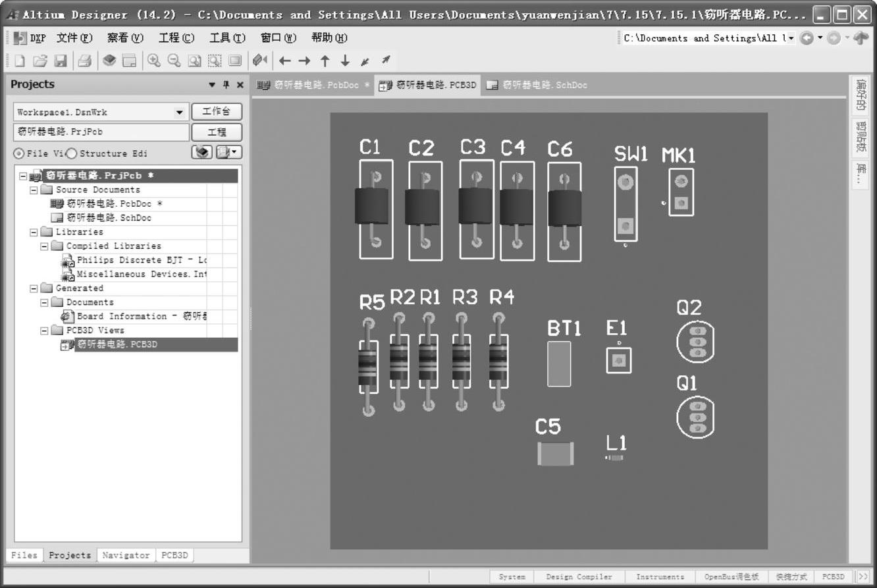This screenshot has height=588, width=877.
Task: Open the 剪贴板 side panel tab
Action: [x=861, y=136]
